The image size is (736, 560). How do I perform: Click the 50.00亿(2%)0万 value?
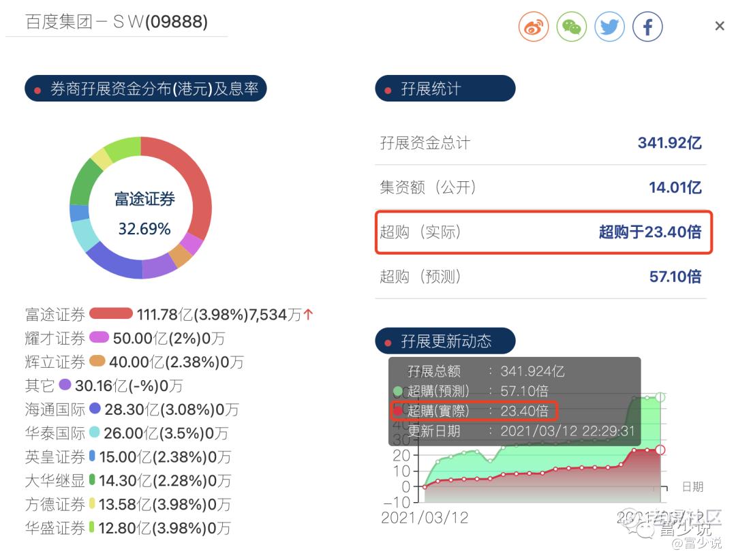coord(169,338)
